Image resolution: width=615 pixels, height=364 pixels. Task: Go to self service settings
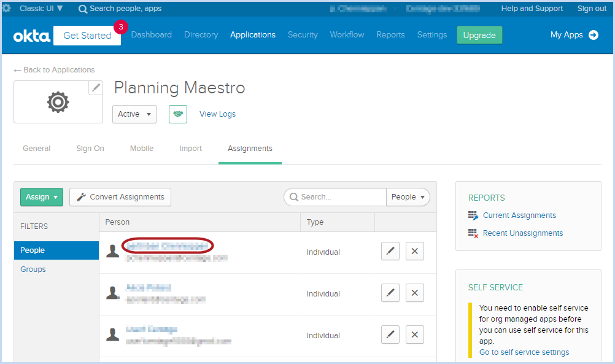tap(524, 352)
